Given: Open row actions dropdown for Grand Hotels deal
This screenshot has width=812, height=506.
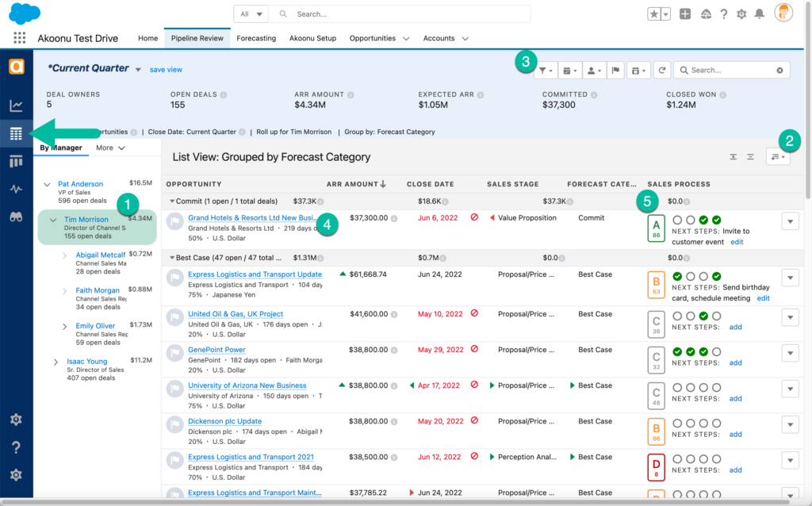Looking at the screenshot, I should [x=789, y=221].
